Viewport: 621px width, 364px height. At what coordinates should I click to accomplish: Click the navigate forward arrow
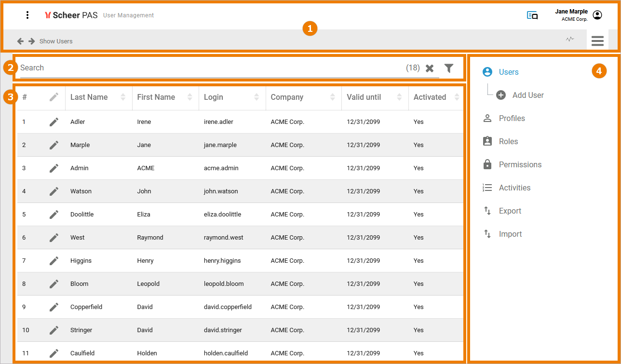click(32, 41)
